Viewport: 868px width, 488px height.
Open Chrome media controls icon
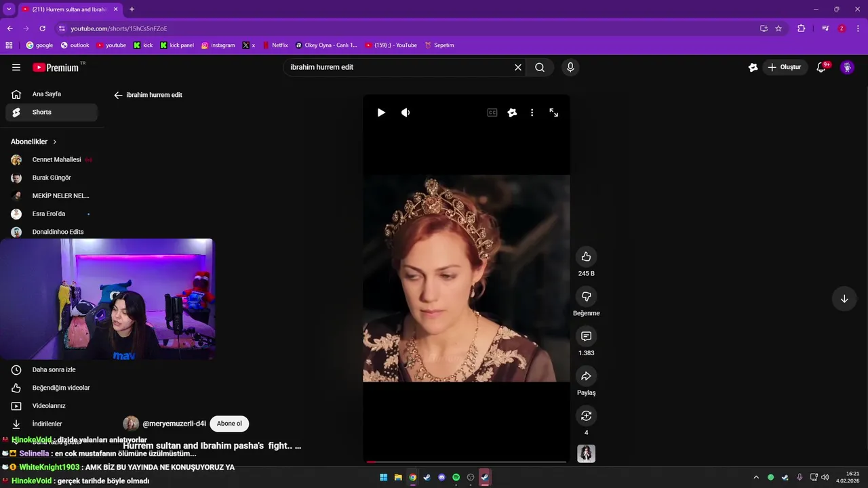coord(825,28)
